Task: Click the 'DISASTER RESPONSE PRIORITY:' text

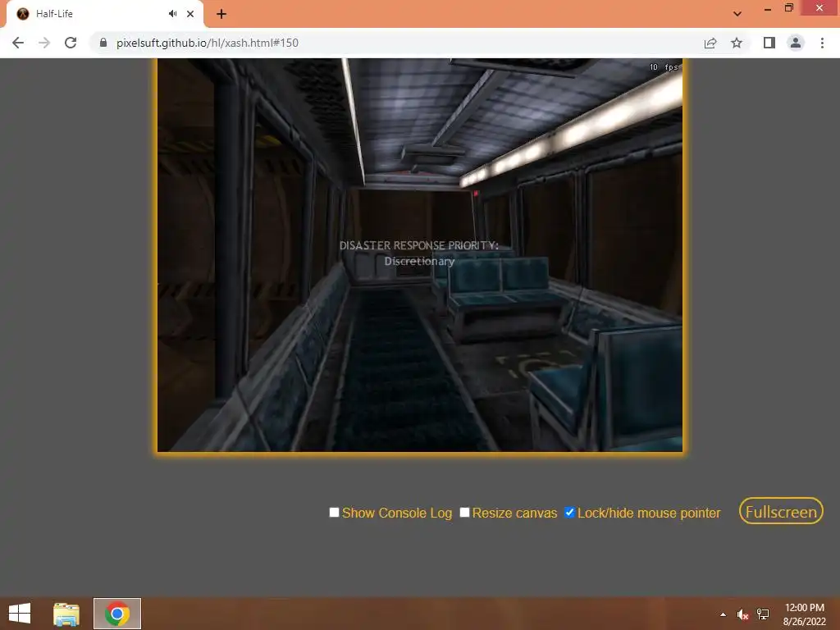Action: click(419, 245)
